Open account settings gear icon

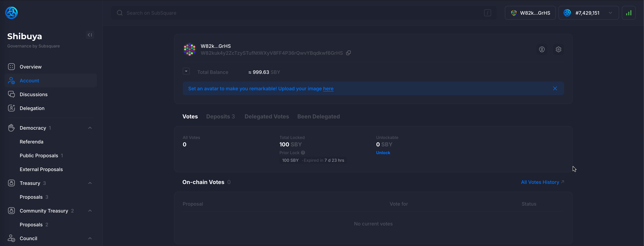558,49
